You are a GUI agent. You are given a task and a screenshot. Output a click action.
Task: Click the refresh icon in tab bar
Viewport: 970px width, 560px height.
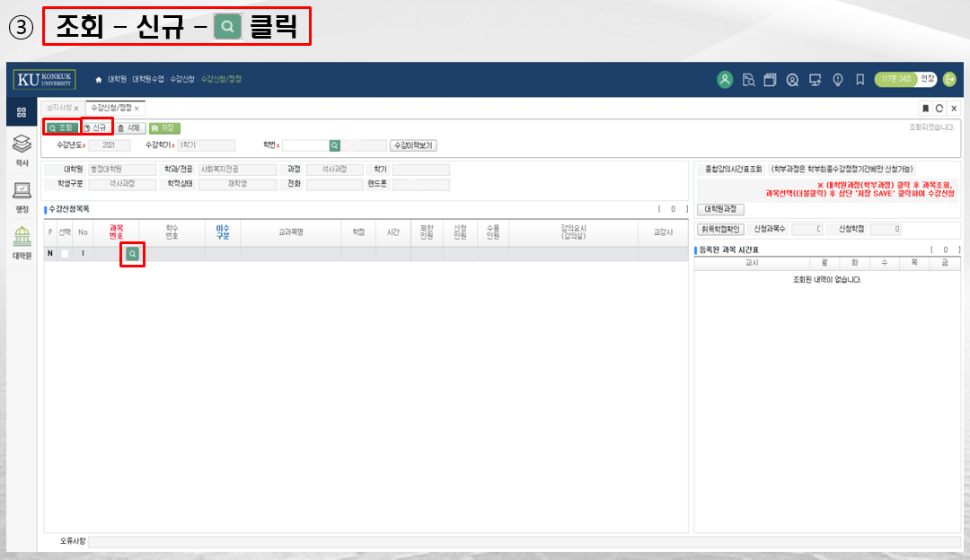(939, 108)
